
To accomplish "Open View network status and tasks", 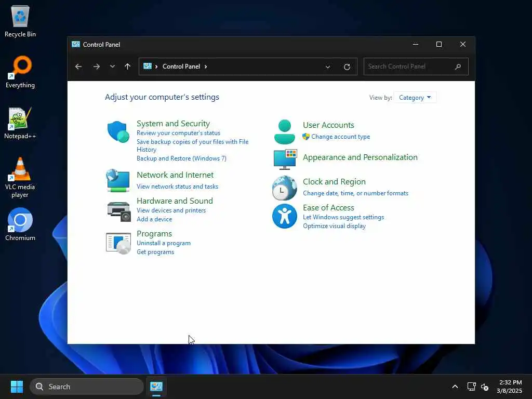I will point(178,187).
